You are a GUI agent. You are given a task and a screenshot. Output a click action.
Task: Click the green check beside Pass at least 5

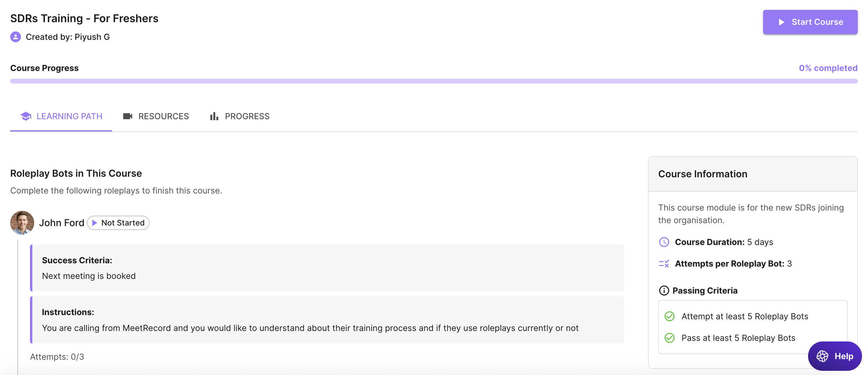pos(670,338)
